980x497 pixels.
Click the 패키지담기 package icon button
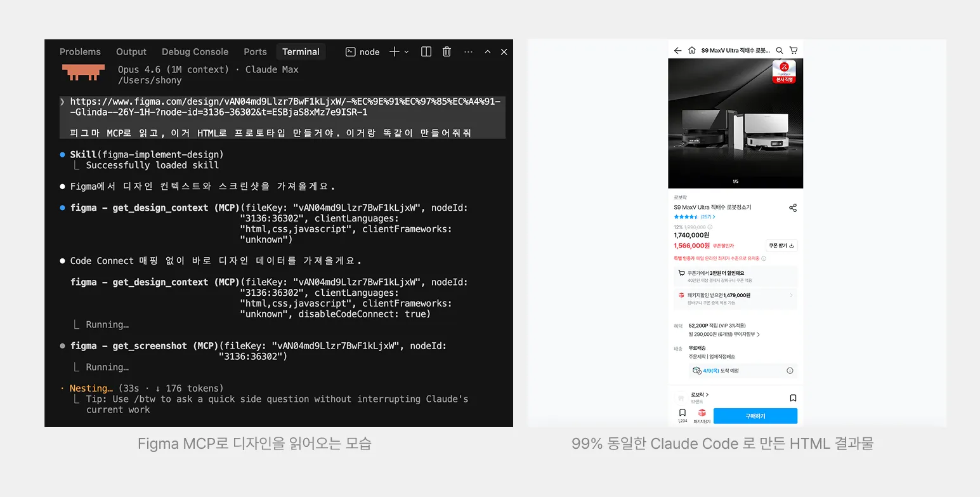[702, 416]
